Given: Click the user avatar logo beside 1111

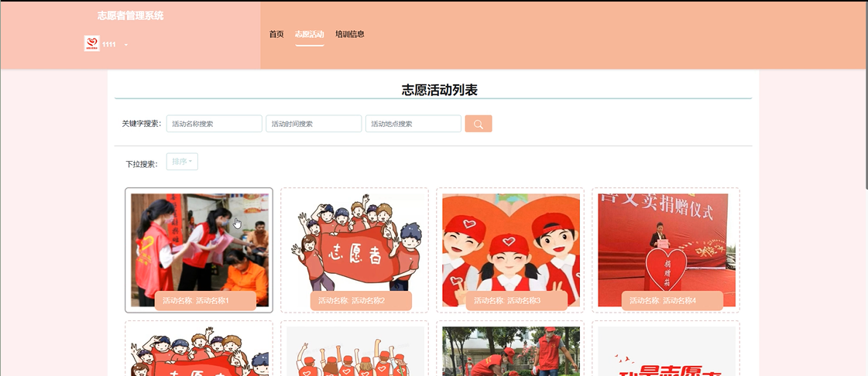Looking at the screenshot, I should (92, 43).
